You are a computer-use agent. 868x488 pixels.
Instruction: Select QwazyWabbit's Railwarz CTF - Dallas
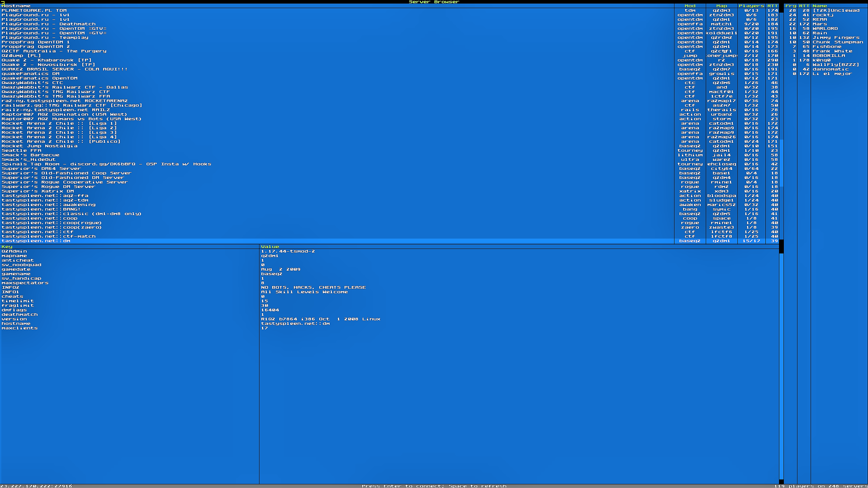coord(389,87)
